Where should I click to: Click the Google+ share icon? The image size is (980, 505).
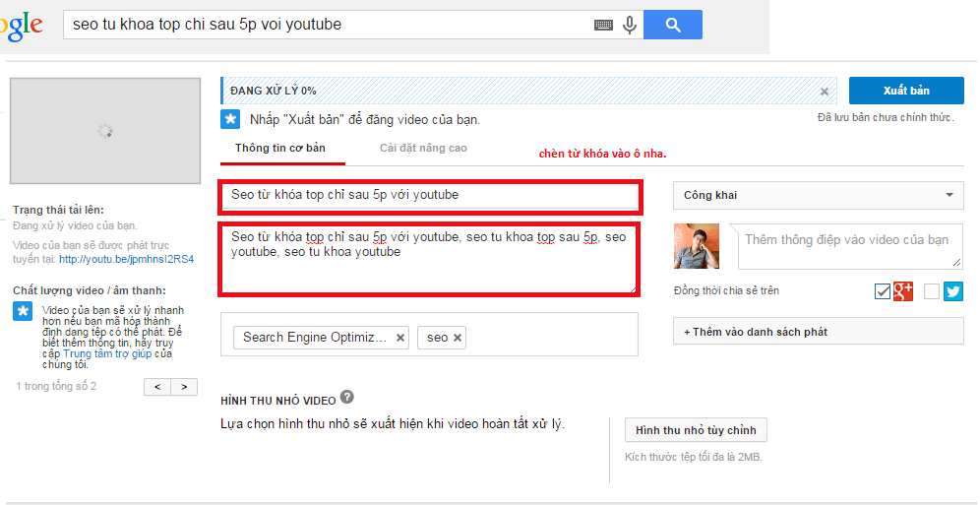click(903, 291)
